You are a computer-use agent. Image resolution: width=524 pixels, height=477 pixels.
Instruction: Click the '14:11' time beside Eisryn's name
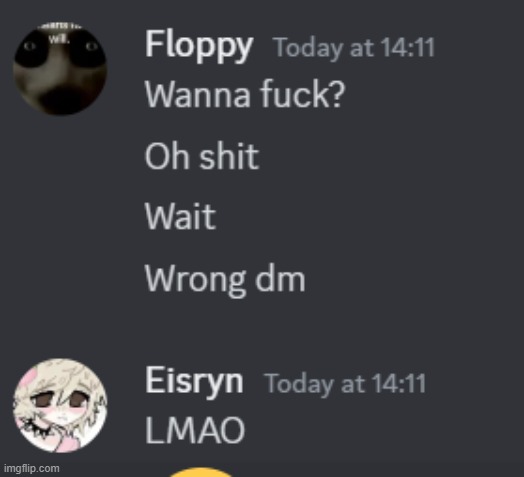coord(399,383)
